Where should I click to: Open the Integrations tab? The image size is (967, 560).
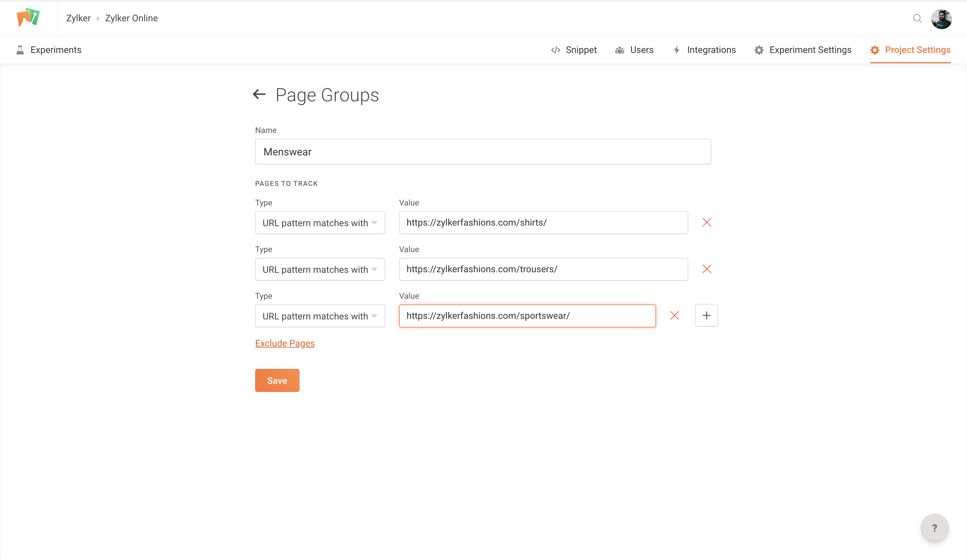click(704, 50)
